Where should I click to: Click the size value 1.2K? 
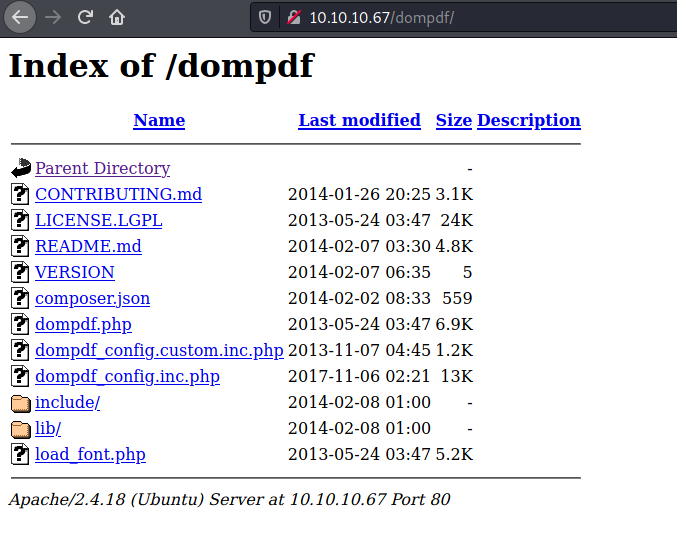[x=454, y=350]
